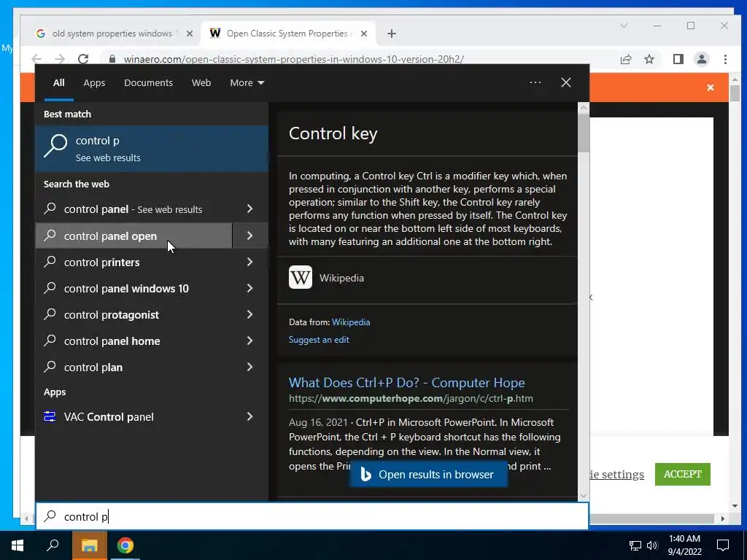Screen dimensions: 747x560
Task: Click Open results in browser button
Action: [428, 474]
